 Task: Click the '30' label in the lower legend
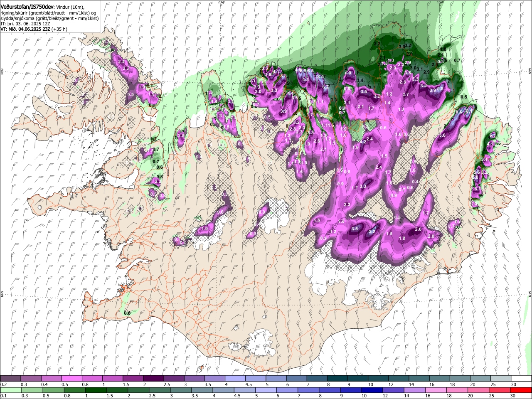point(514,396)
